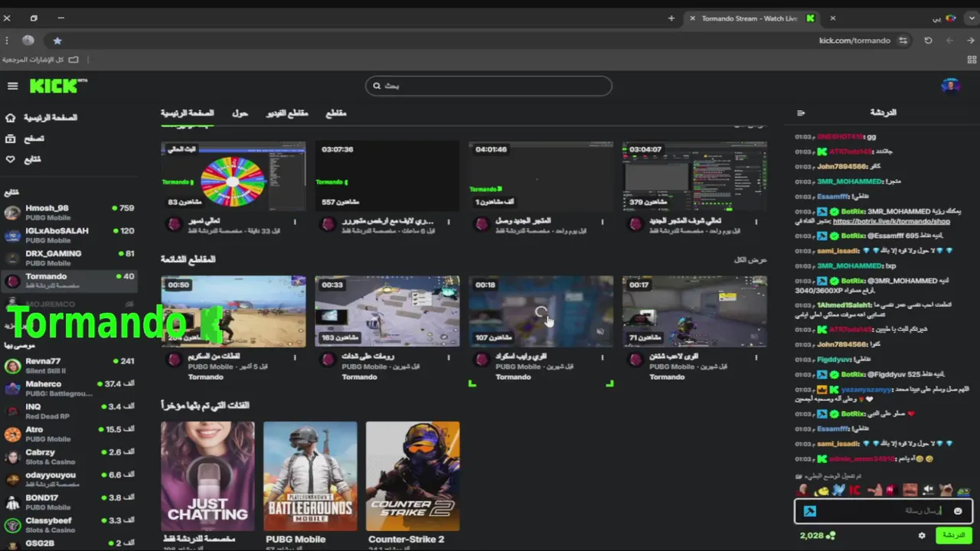This screenshot has height=551, width=980.
Task: Open options menu for the 03:04:07 video
Action: [756, 223]
